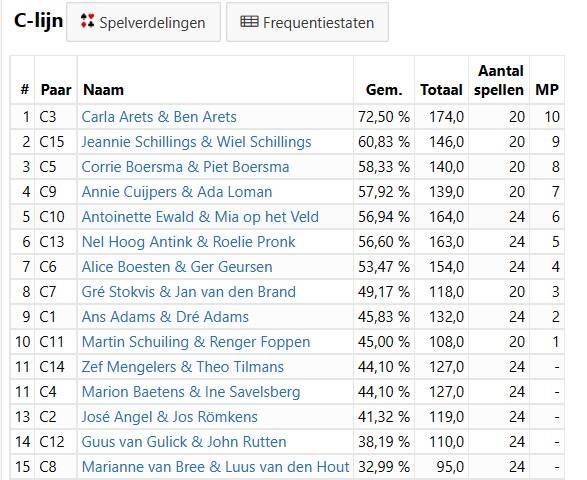587x480 pixels.
Task: Open Guus van Gulick & John Rutten
Action: tap(184, 442)
